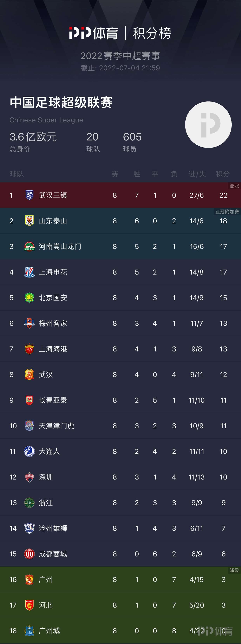
Task: Click the Beijing Guoan (北京国安) team crest
Action: (x=29, y=298)
